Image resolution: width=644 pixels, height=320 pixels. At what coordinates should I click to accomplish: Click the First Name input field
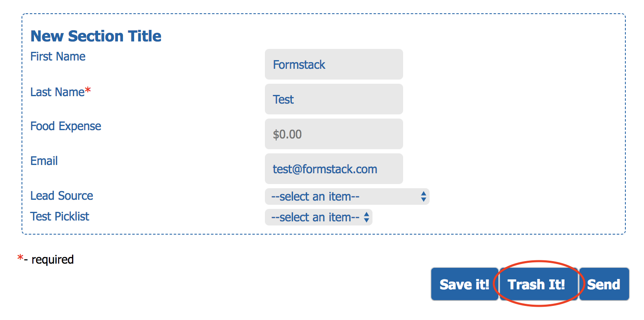(334, 64)
